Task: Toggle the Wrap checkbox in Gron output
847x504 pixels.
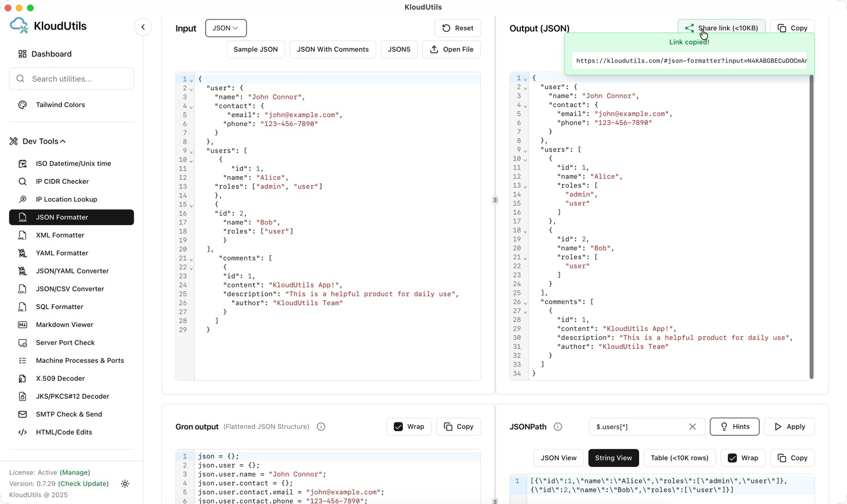Action: [398, 427]
